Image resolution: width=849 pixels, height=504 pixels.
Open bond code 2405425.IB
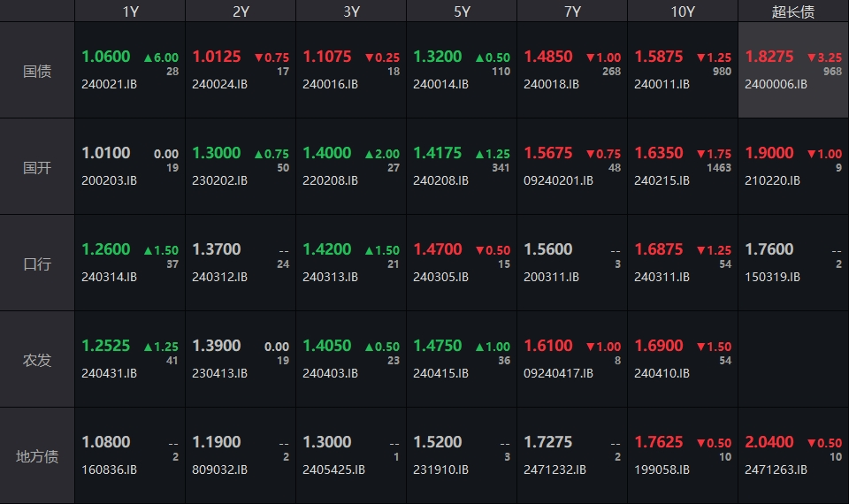click(333, 470)
